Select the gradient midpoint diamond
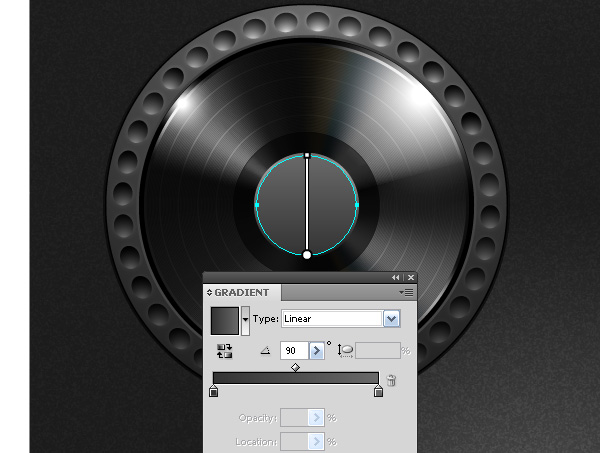This screenshot has width=600, height=453. 295,367
